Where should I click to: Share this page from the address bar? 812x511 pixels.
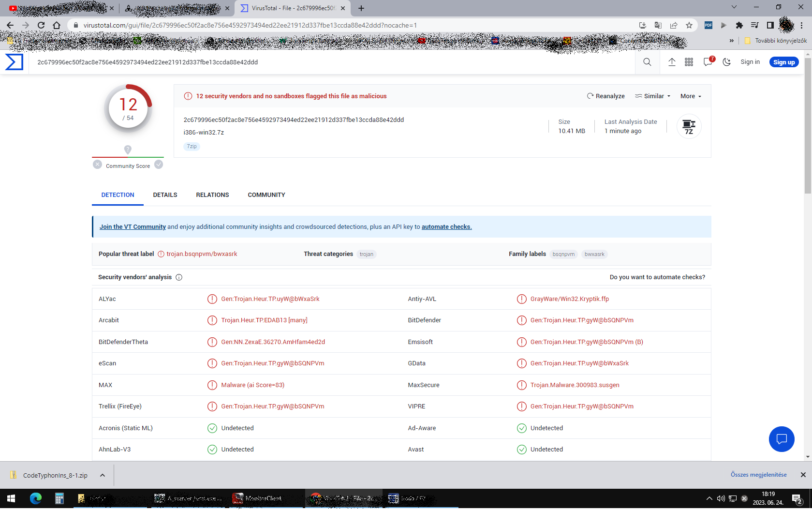coord(674,25)
